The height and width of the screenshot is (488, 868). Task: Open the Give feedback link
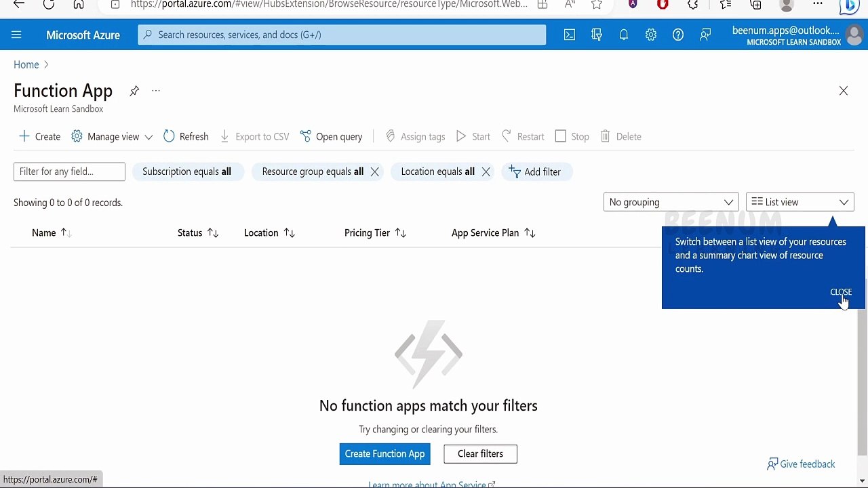pos(801,464)
